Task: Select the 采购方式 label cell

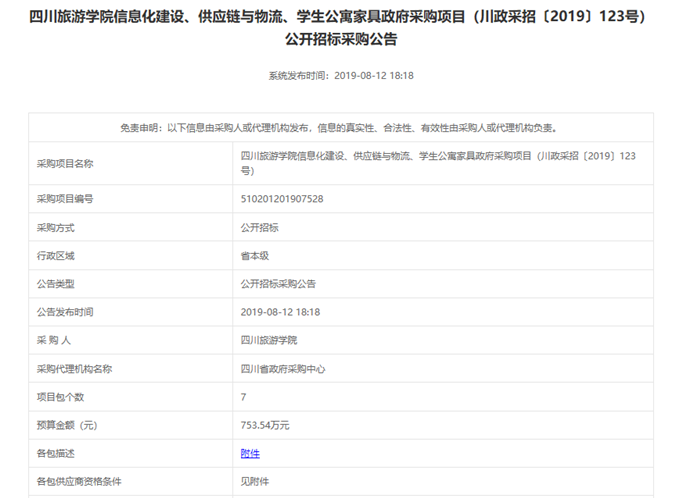Action: click(x=131, y=227)
